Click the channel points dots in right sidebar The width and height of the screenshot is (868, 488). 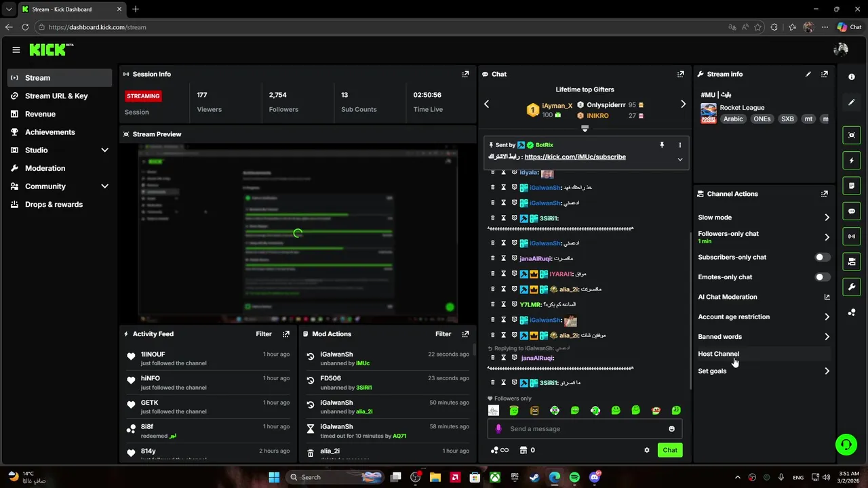pyautogui.click(x=852, y=312)
